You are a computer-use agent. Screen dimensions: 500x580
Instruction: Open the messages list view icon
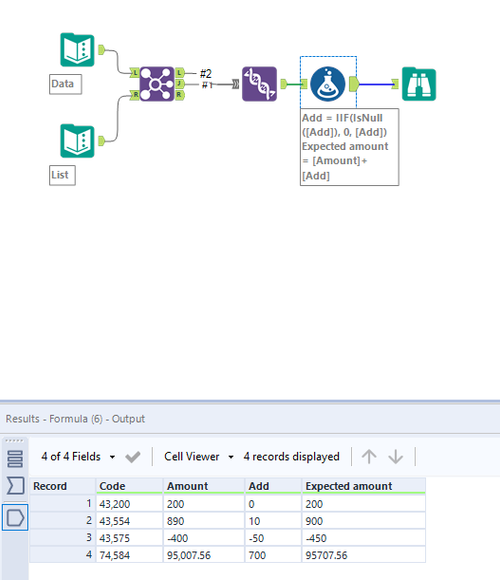pyautogui.click(x=15, y=459)
